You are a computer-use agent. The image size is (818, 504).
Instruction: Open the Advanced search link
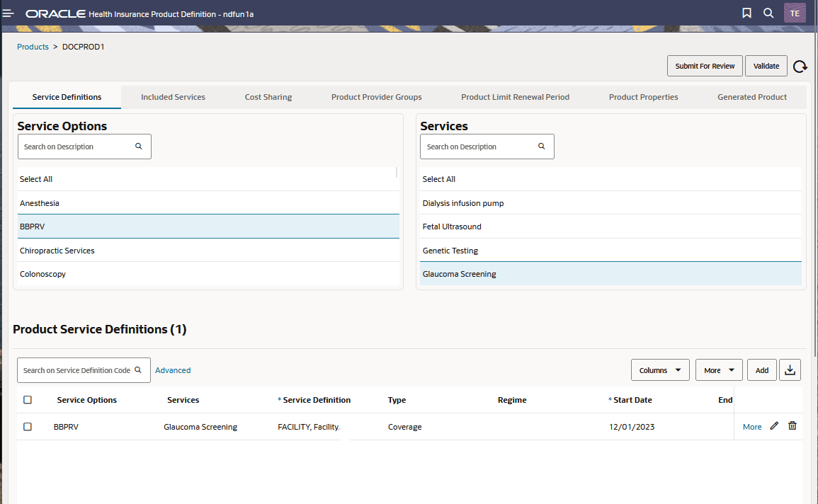click(x=173, y=370)
